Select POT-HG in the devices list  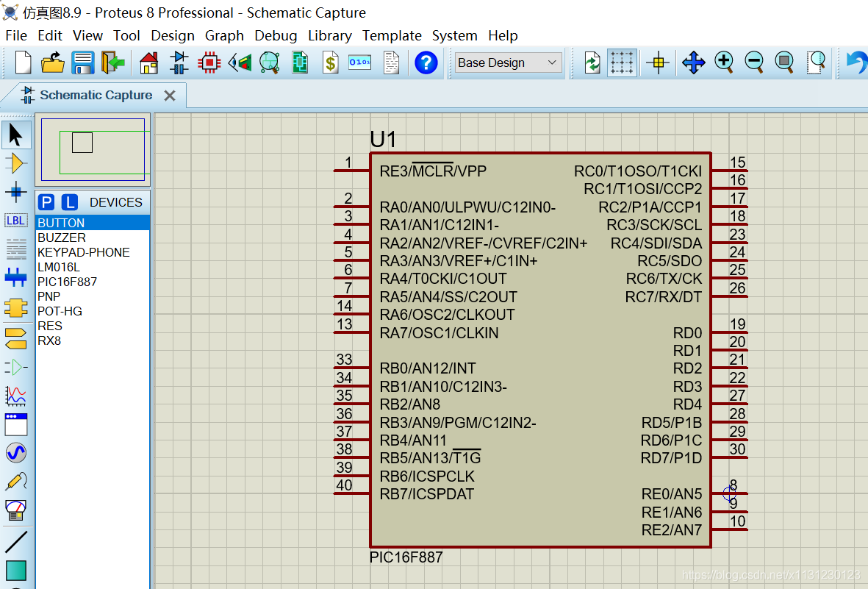[93, 311]
